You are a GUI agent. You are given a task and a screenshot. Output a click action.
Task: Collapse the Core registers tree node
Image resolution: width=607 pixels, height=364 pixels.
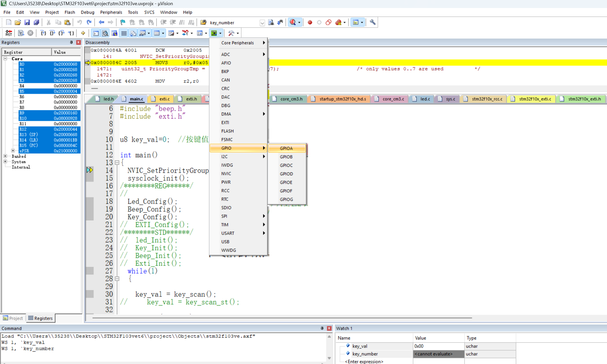pos(5,59)
